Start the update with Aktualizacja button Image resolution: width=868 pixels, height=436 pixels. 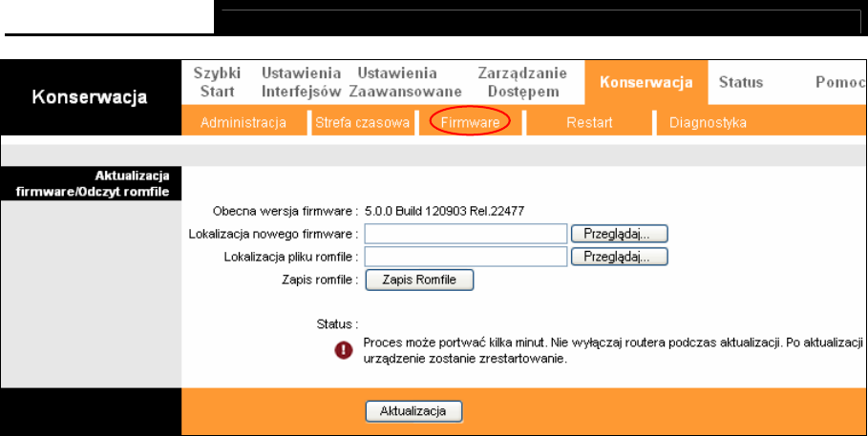coord(413,411)
